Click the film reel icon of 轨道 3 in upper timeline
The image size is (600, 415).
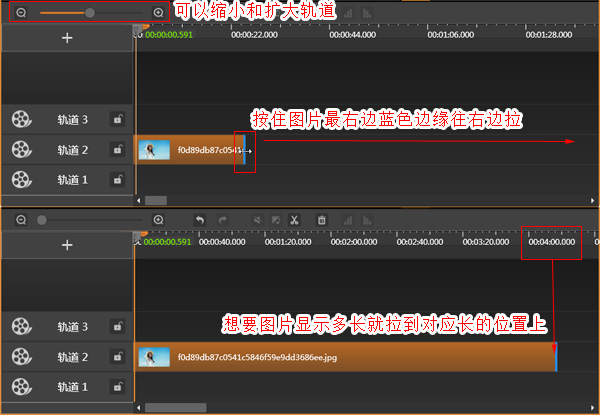click(21, 119)
